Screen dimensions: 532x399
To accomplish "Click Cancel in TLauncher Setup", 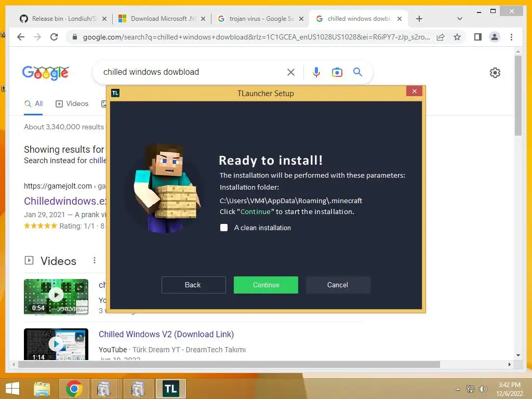I will (x=338, y=285).
